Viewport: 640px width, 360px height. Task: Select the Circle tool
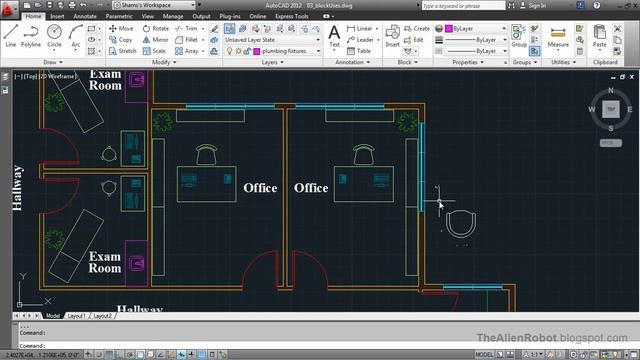coord(54,36)
